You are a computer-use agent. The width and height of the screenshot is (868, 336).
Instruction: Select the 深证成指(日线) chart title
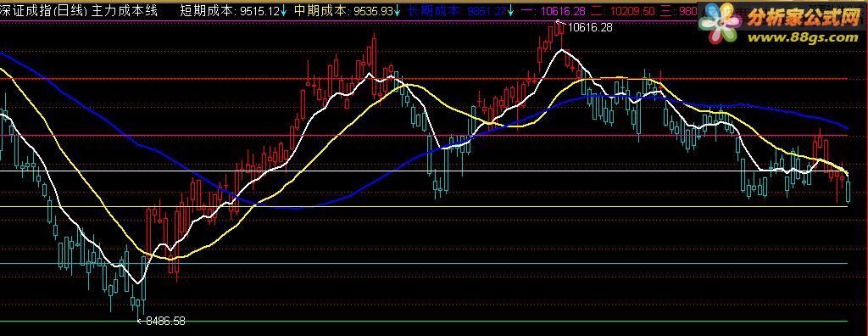coord(44,10)
